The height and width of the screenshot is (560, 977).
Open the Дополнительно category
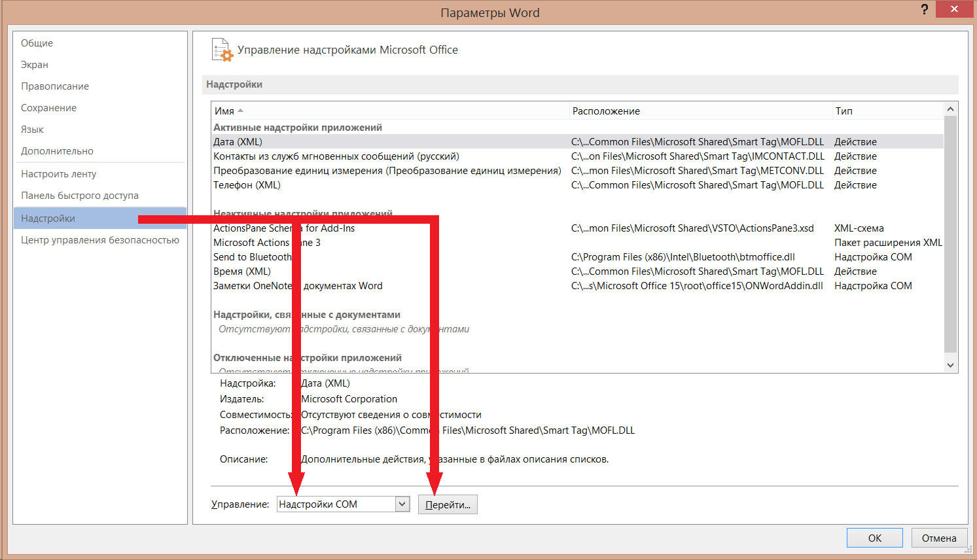pyautogui.click(x=57, y=151)
